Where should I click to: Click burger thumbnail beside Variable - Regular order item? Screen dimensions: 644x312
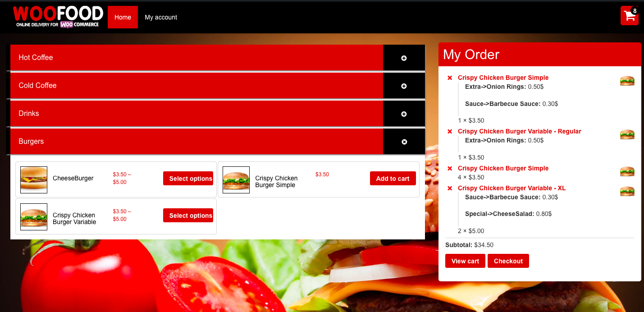tap(627, 134)
